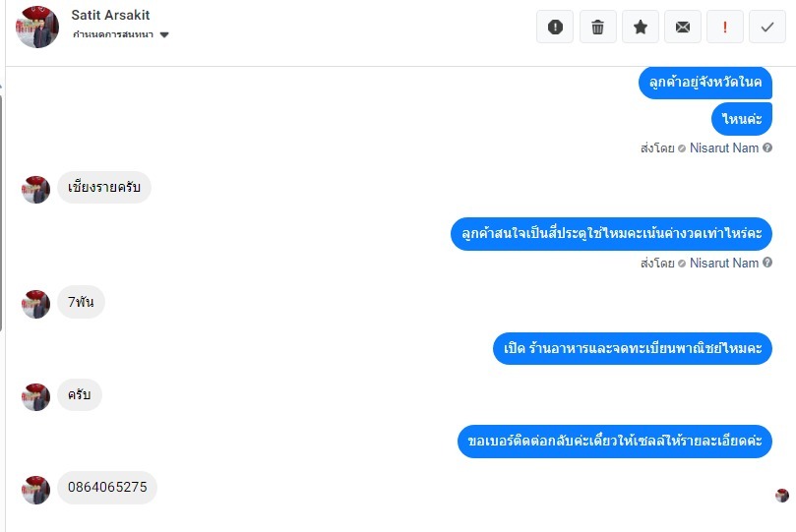Click the small seen-receipt avatar
796x532 pixels.
pos(782,495)
